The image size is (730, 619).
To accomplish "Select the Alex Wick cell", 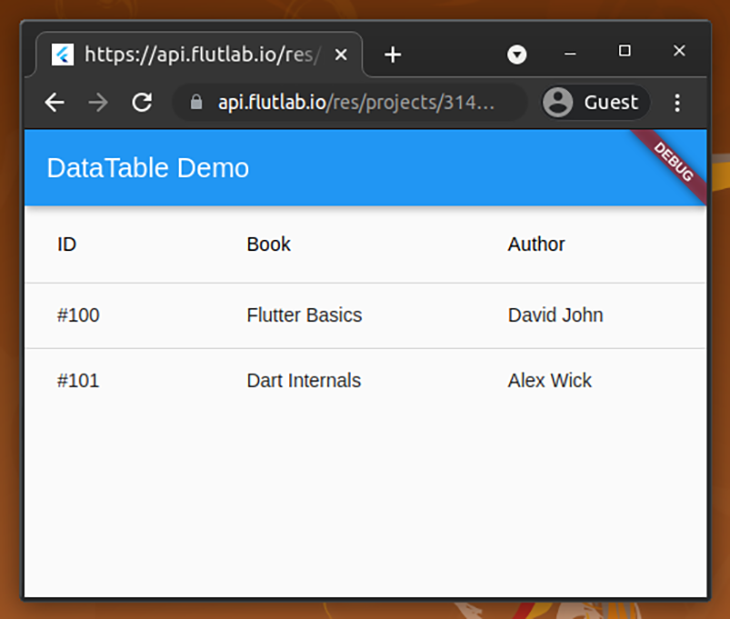I will tap(550, 381).
